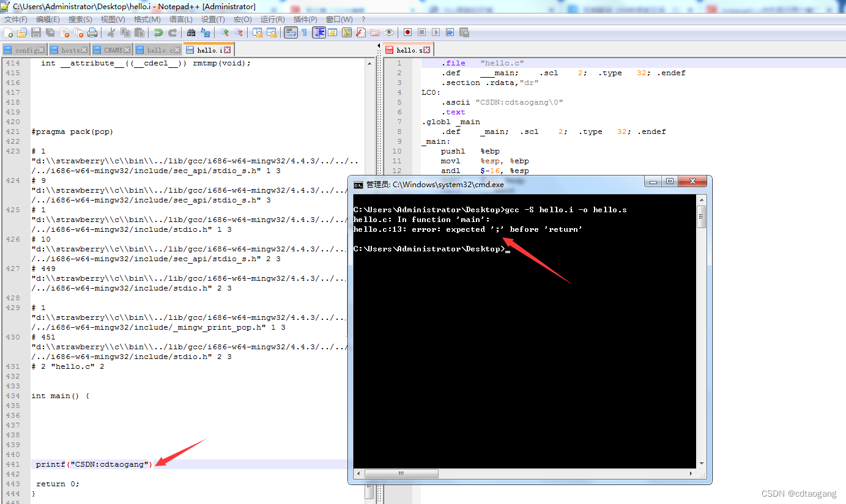Close the hello.c tab

pos(177,50)
